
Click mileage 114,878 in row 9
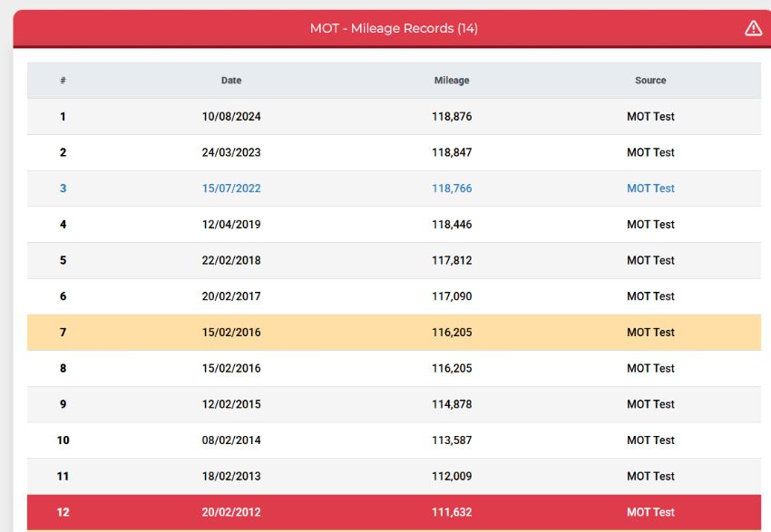(x=452, y=404)
